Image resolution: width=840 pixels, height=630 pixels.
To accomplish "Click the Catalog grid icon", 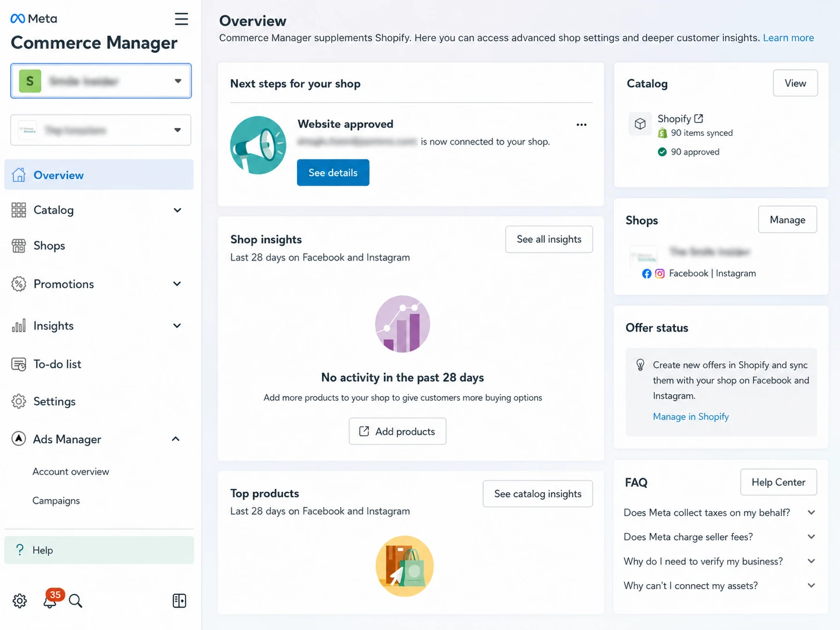I will [19, 210].
